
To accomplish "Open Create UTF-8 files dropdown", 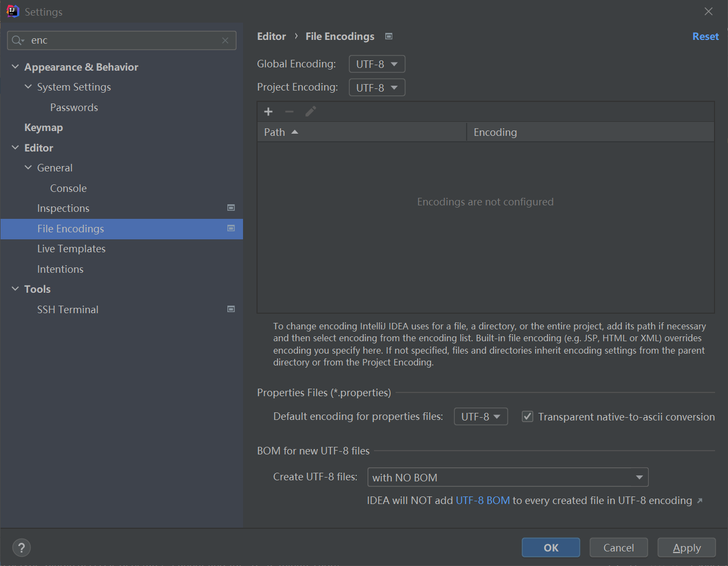I will click(x=508, y=478).
